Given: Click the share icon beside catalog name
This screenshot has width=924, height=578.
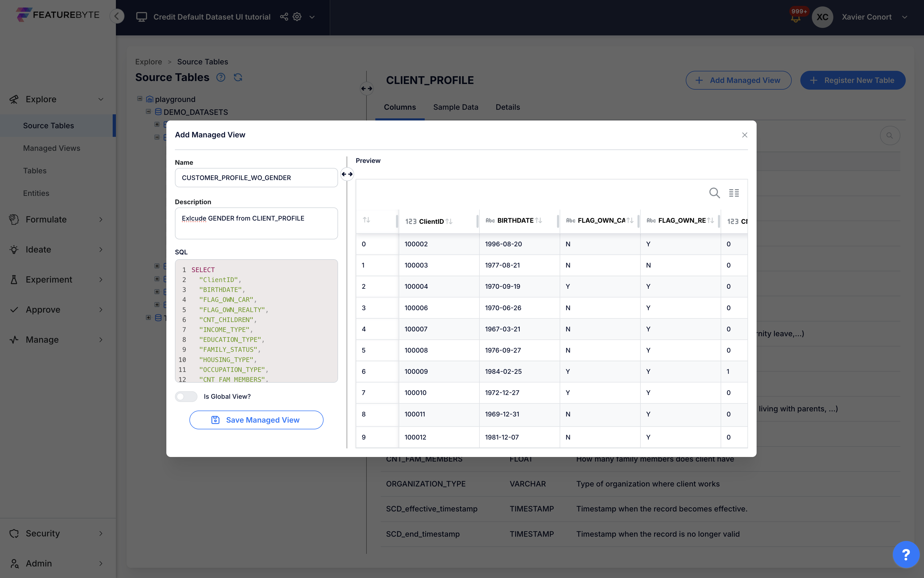Looking at the screenshot, I should (x=284, y=17).
